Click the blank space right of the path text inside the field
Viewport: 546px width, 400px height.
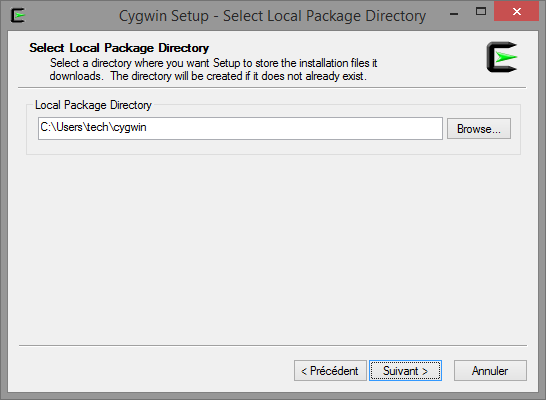tap(294, 128)
